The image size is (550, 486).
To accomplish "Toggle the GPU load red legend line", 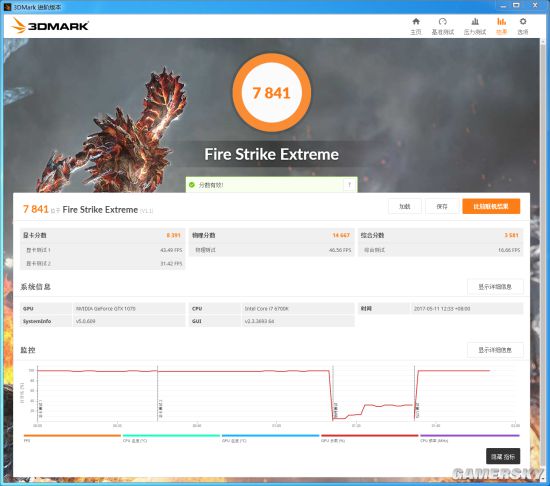I will tap(370, 436).
